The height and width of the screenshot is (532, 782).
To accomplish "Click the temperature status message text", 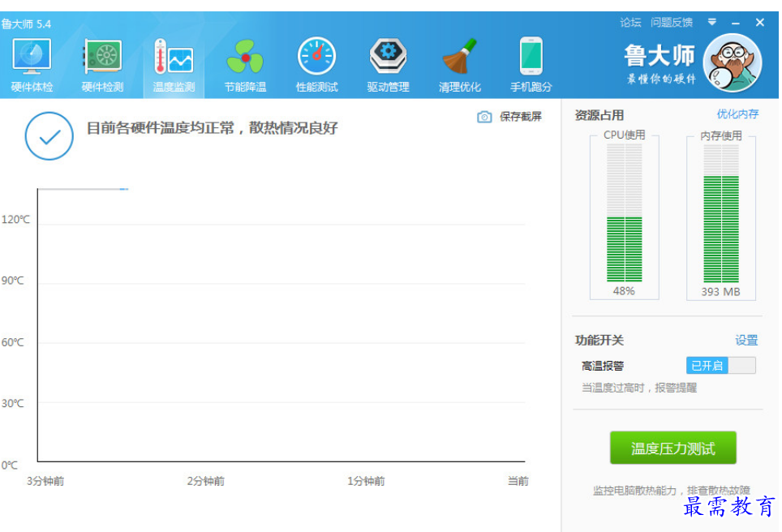I will [x=213, y=128].
